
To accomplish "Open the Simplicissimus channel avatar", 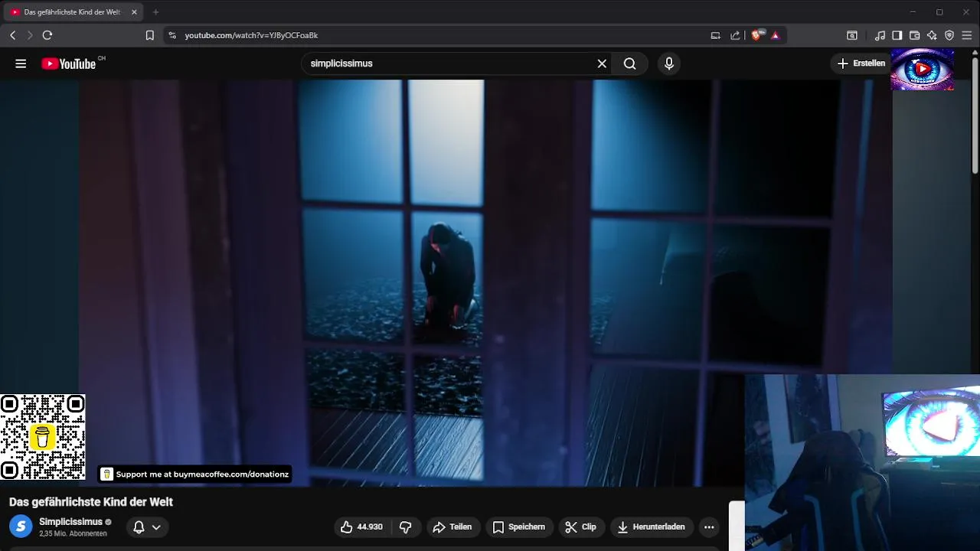I will tap(21, 527).
